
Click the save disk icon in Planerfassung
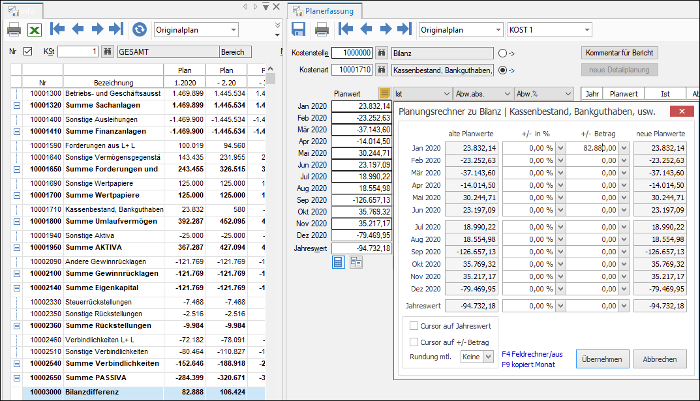pos(298,29)
